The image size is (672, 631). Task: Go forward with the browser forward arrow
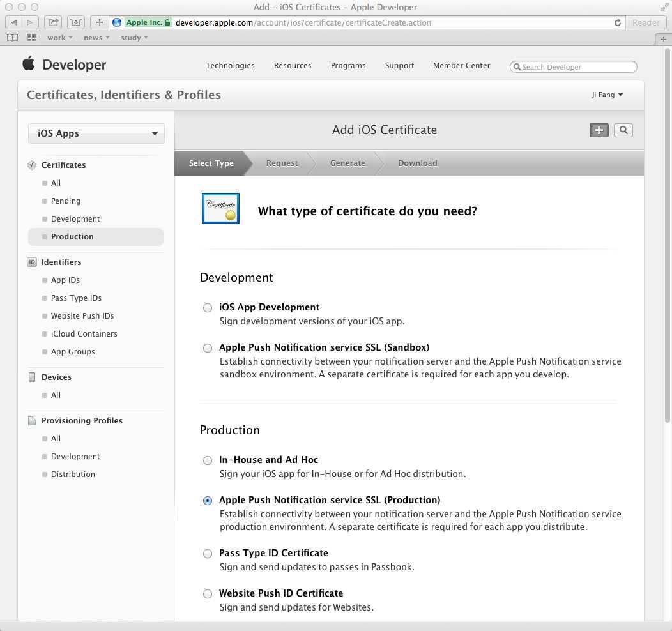point(30,22)
